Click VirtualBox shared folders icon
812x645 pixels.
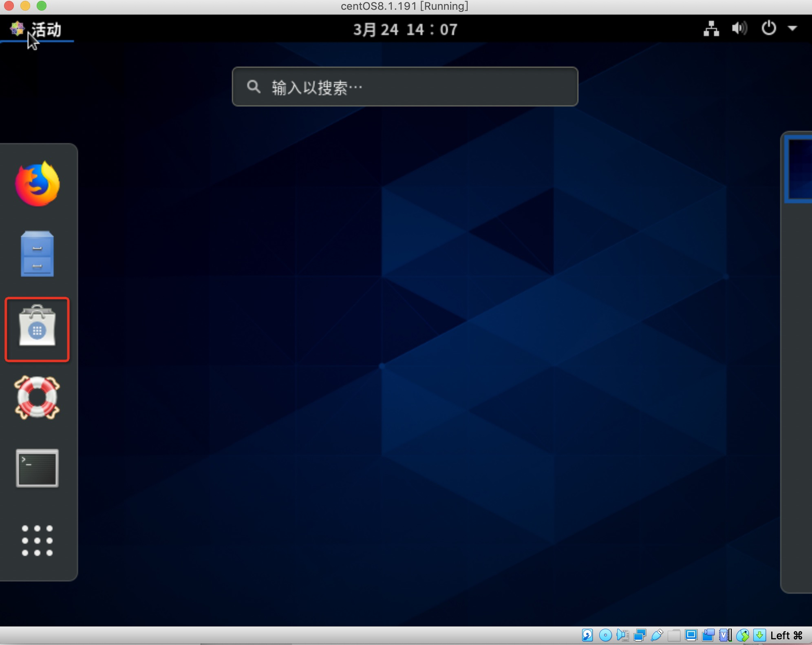[674, 635]
